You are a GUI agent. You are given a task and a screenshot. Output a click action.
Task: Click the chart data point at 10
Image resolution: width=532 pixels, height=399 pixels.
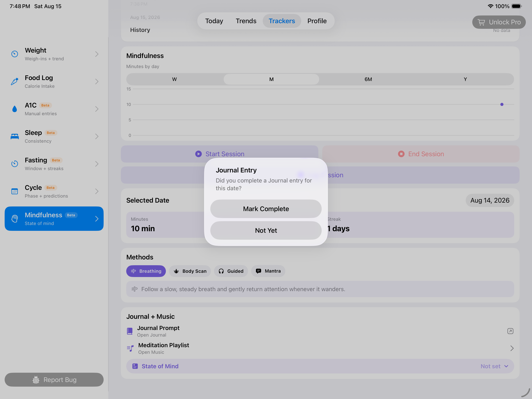click(x=502, y=104)
